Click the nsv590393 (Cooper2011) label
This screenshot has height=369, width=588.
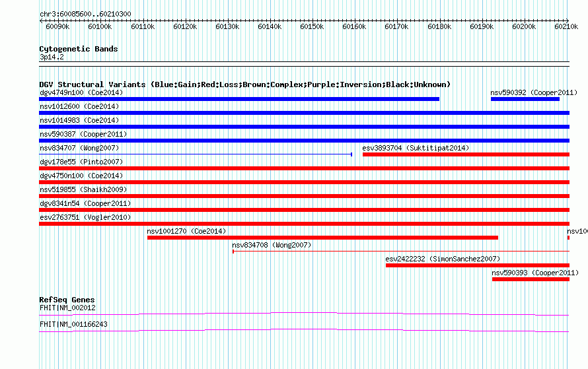pos(535,273)
